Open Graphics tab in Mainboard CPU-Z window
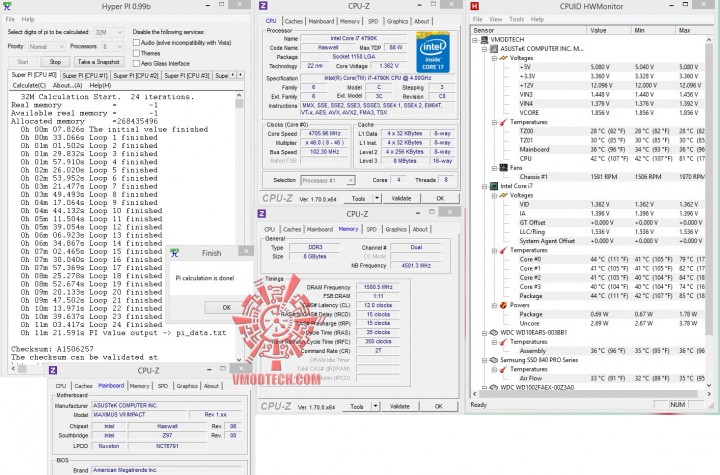 187,386
